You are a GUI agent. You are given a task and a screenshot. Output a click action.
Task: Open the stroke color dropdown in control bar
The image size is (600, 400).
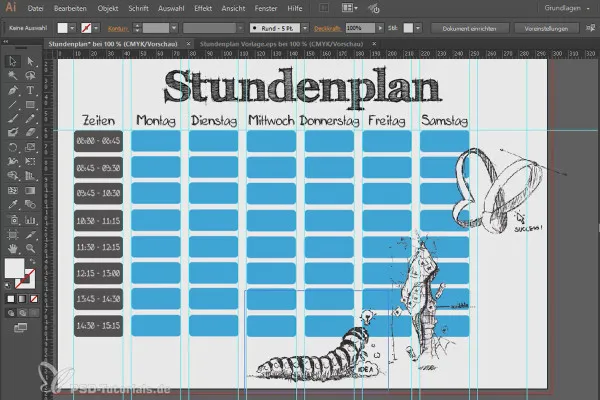[x=96, y=28]
